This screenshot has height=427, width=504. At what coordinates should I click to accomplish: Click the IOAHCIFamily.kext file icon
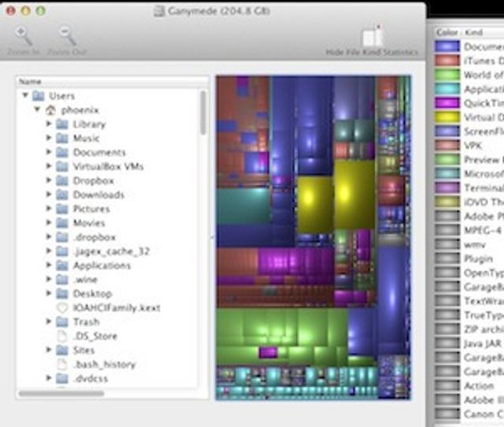62,308
